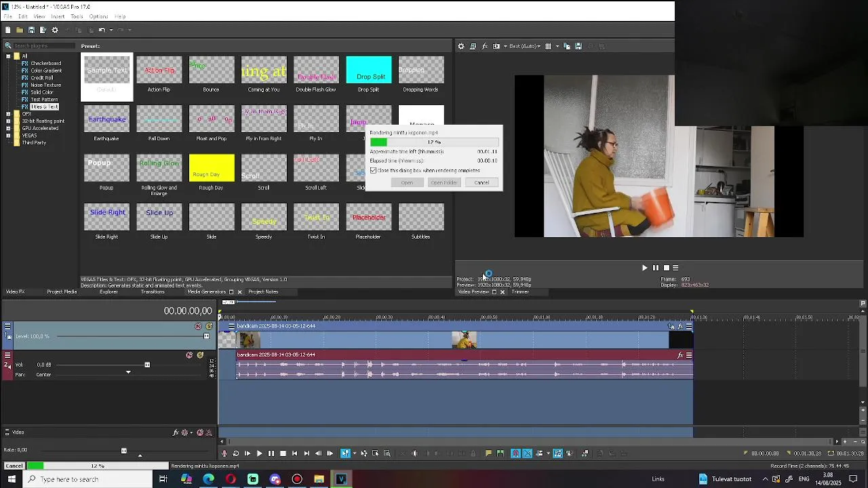Click the audio track Vol slider handle
This screenshot has height=488, width=868.
147,365
